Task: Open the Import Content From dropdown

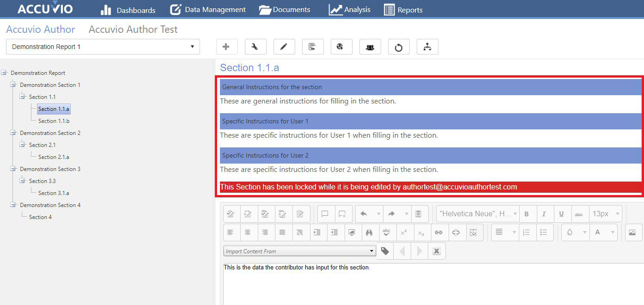Action: [x=300, y=251]
